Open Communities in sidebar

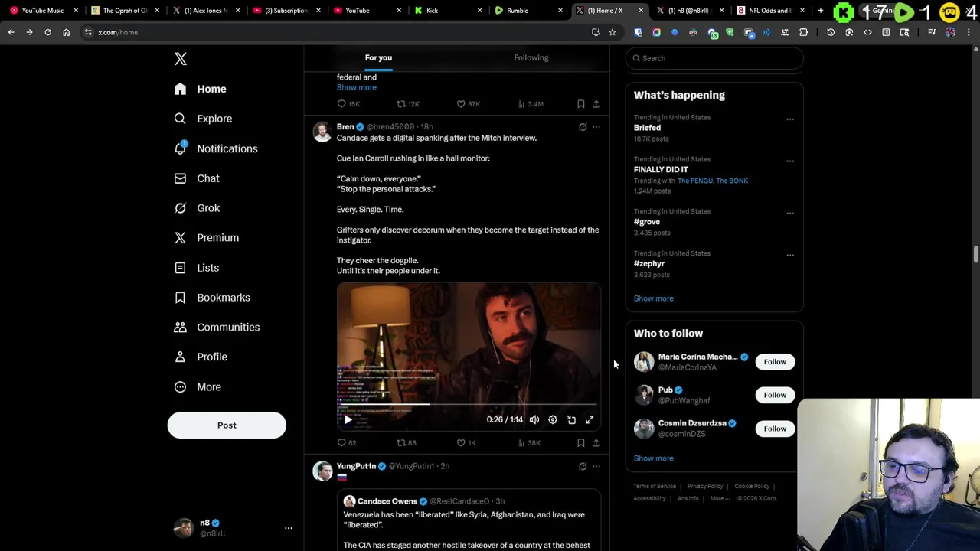point(217,328)
